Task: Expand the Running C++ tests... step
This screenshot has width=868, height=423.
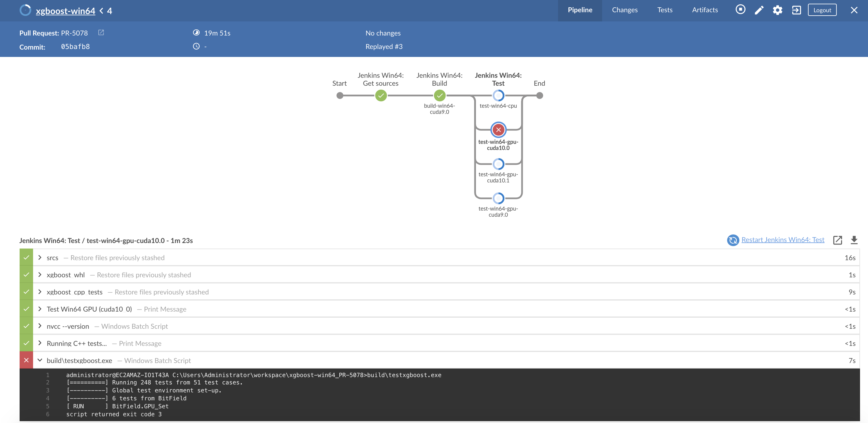Action: click(x=40, y=343)
